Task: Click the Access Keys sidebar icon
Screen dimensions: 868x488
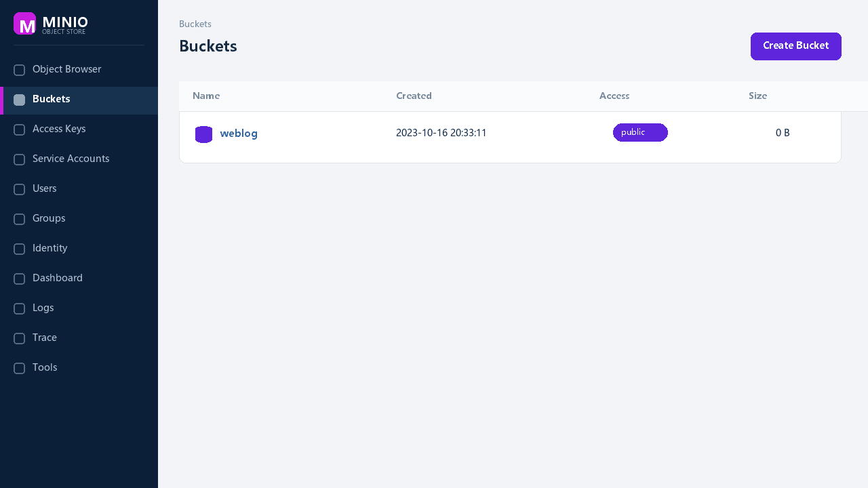Action: [x=20, y=130]
